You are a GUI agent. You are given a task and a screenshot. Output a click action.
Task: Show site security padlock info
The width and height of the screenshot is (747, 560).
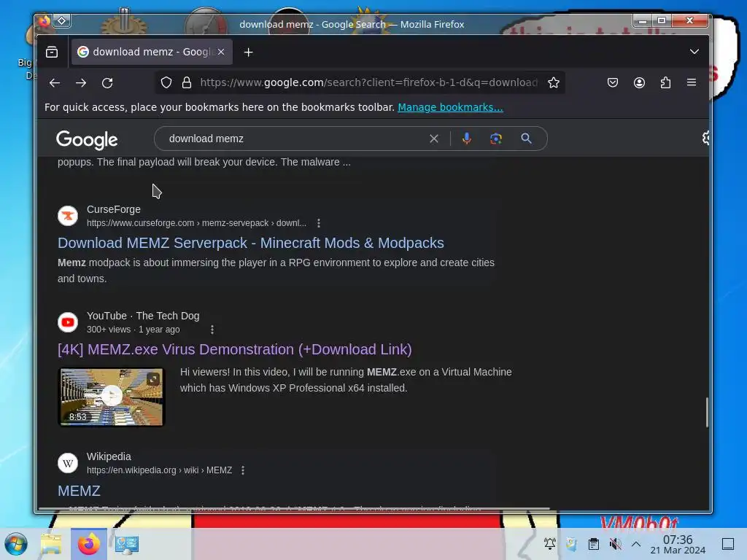187,82
